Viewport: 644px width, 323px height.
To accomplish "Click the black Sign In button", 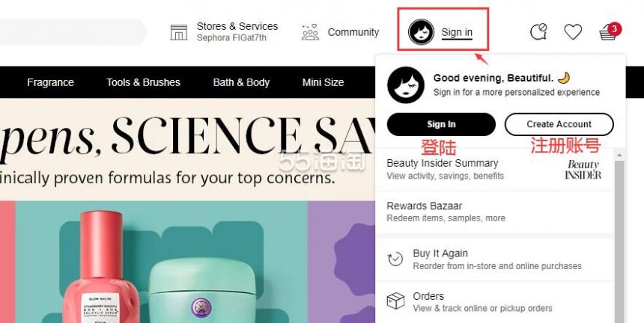I will coord(441,124).
